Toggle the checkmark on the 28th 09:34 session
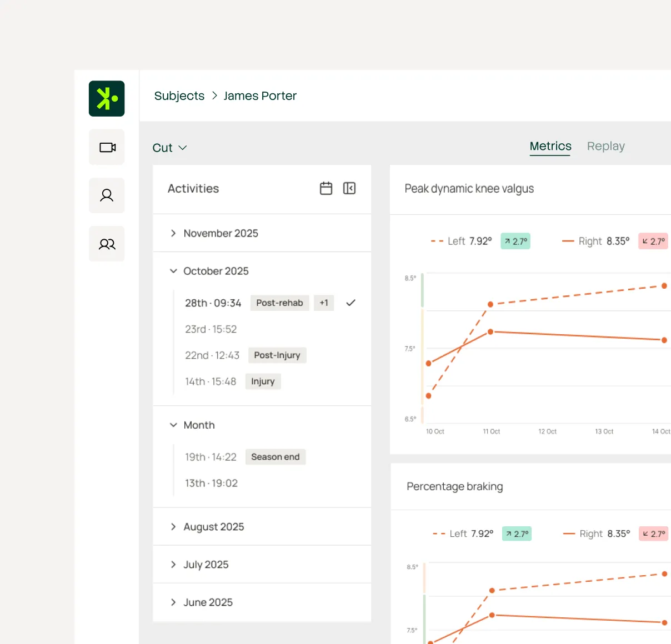 350,303
